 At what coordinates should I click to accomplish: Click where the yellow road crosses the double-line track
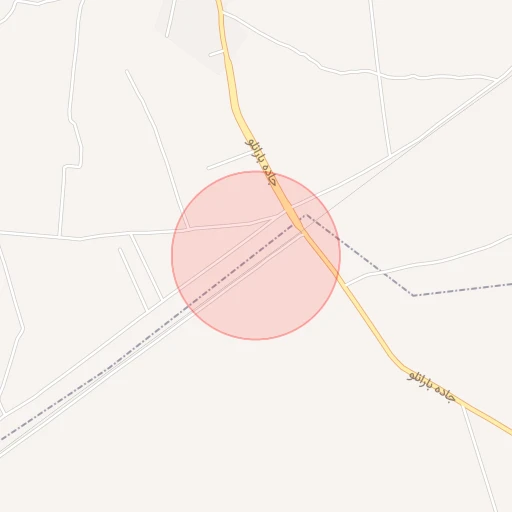coord(302,230)
